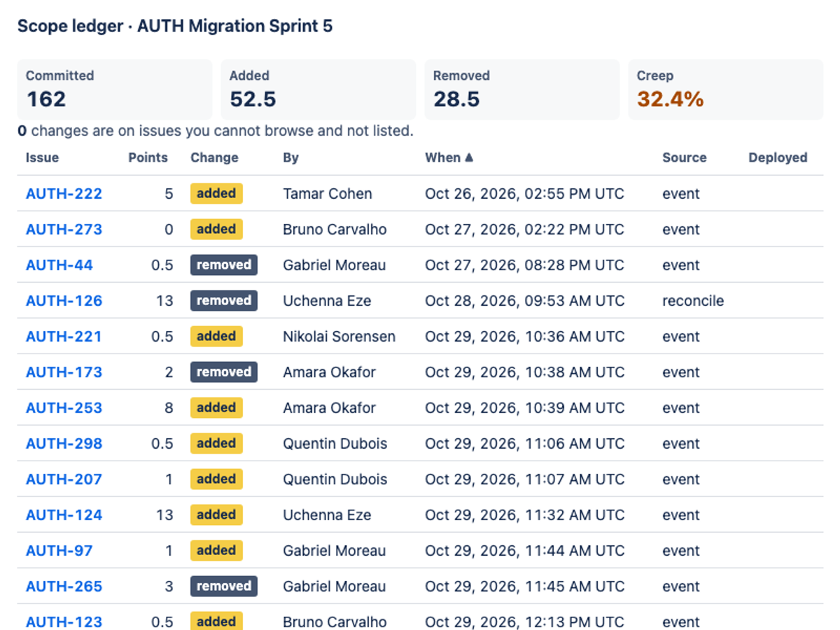This screenshot has width=840, height=630.
Task: Click timestamp Oct 29, 2026, 11:32 AM UTC
Action: coord(524,515)
